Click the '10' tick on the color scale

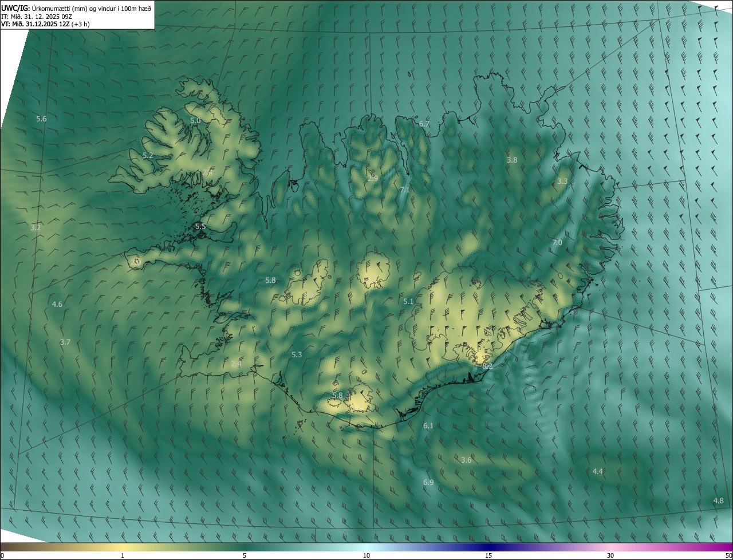pyautogui.click(x=366, y=555)
